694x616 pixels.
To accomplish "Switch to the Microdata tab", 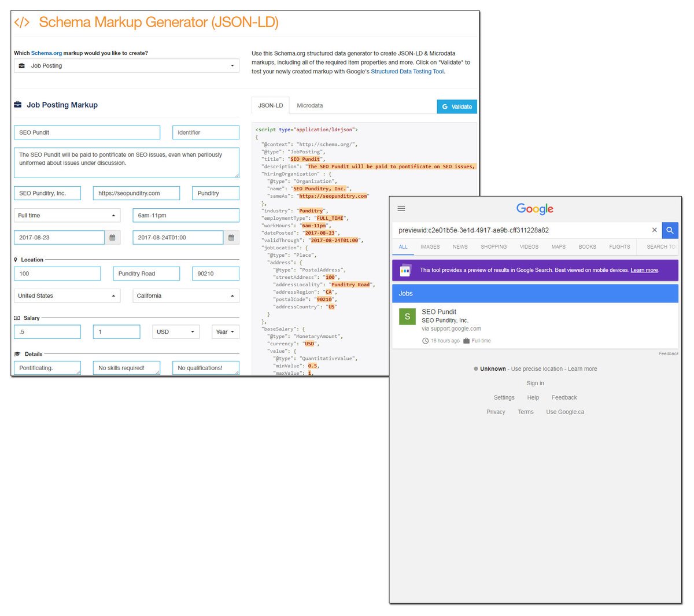I will tap(310, 105).
